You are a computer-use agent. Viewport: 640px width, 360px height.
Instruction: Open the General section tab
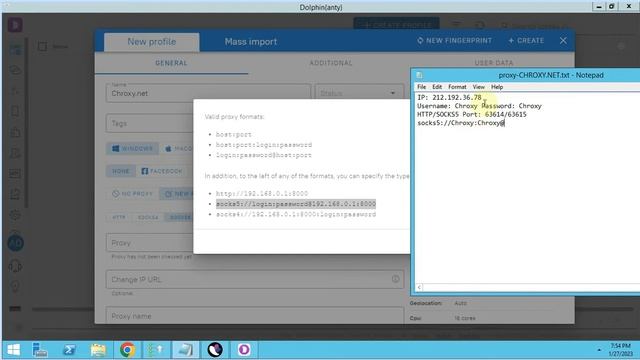pyautogui.click(x=171, y=63)
